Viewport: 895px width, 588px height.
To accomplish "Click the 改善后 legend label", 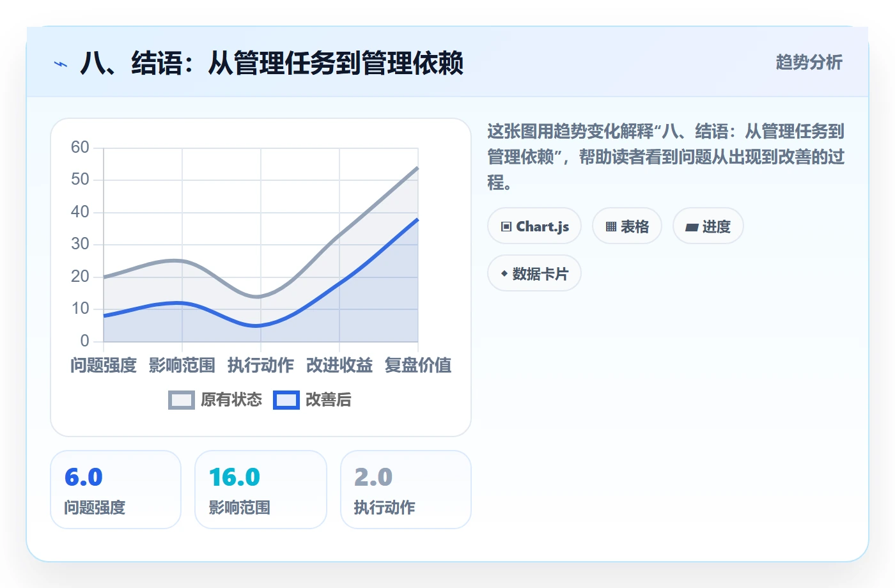I will (x=329, y=400).
